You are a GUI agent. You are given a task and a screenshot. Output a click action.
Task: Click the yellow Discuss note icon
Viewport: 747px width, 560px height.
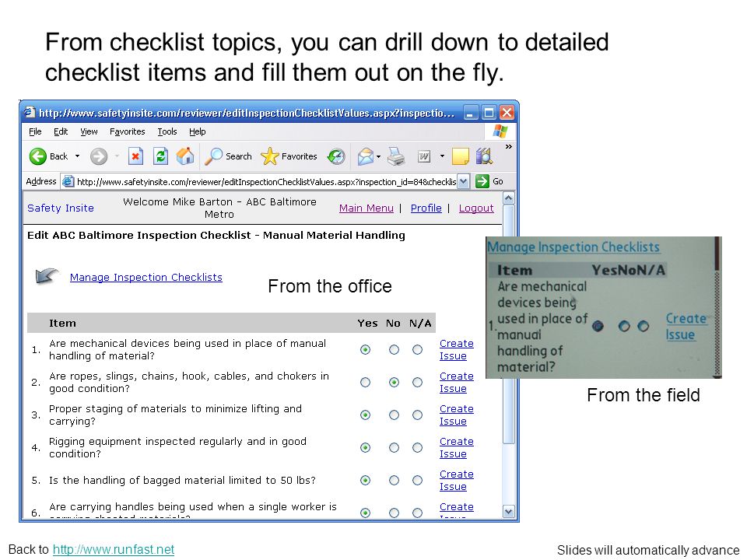pyautogui.click(x=460, y=156)
